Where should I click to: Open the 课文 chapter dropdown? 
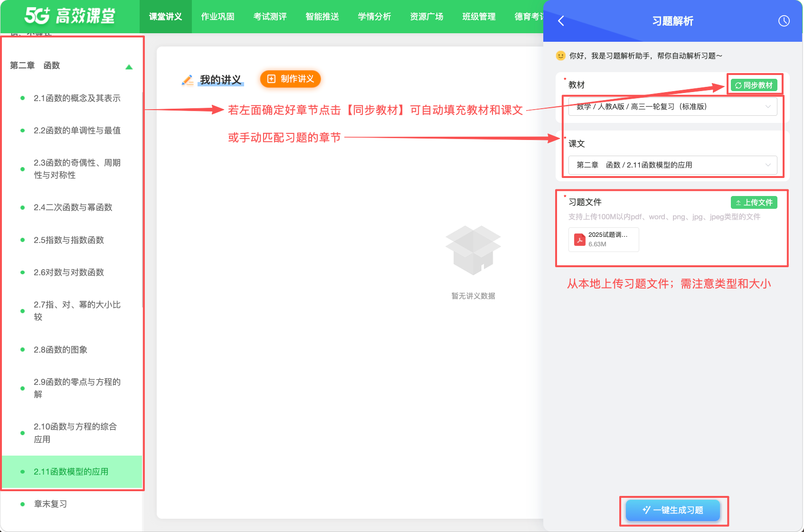click(672, 165)
